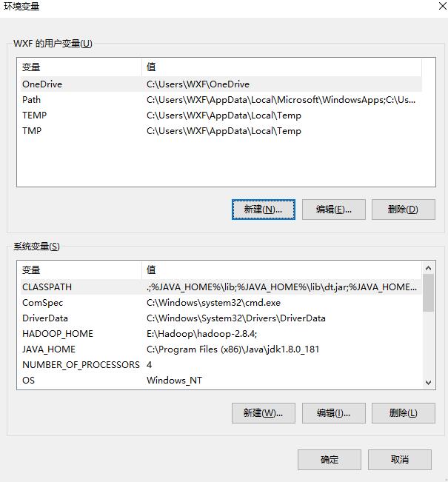Viewport: 448px width, 482px height.
Task: Select the CLASSPATH system variable
Action: 221,287
